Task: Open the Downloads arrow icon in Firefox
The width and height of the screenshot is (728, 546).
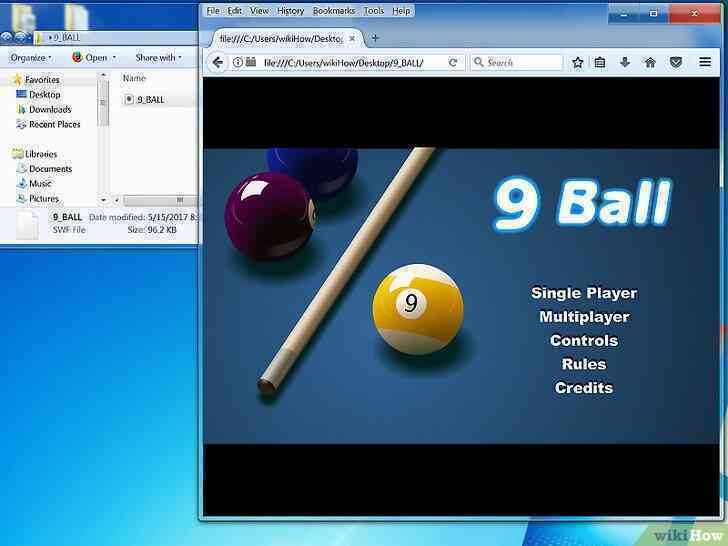Action: coord(625,62)
